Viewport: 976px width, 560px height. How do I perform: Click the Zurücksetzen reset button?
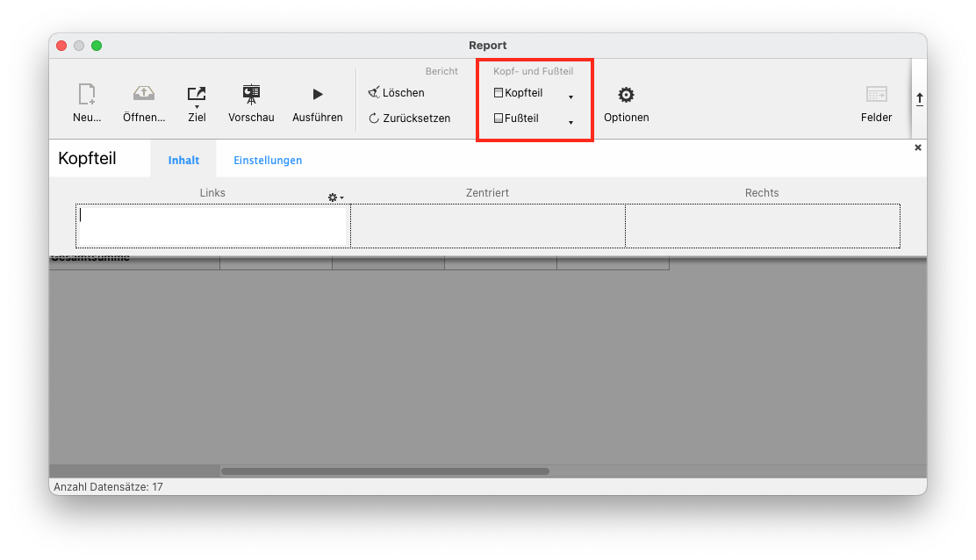point(409,118)
